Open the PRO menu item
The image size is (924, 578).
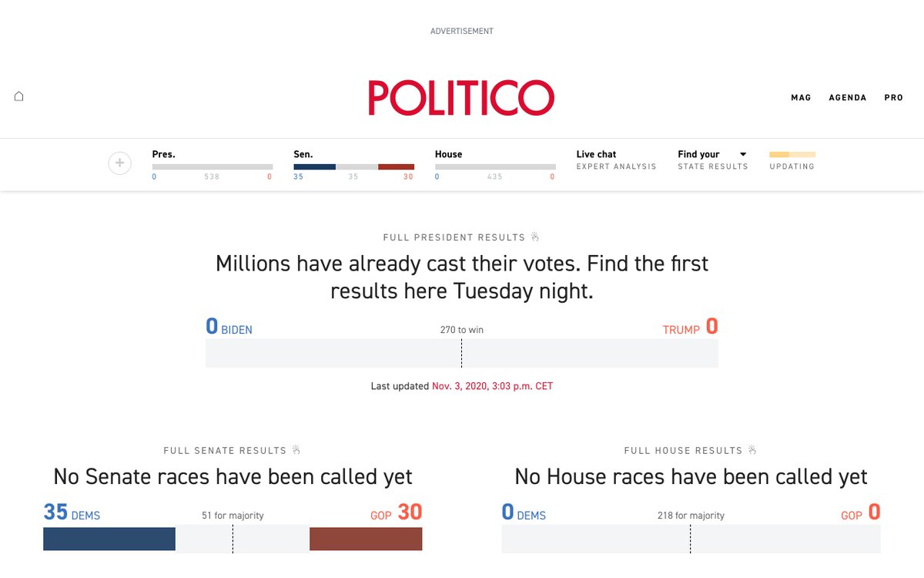click(893, 98)
